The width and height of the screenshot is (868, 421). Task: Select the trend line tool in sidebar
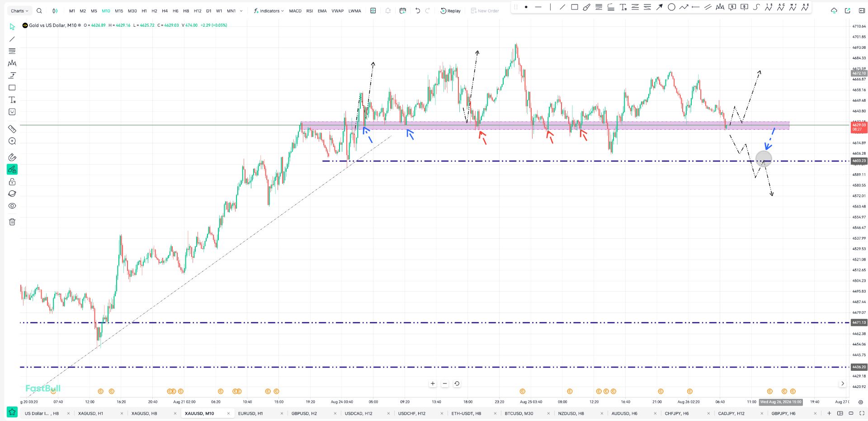12,39
